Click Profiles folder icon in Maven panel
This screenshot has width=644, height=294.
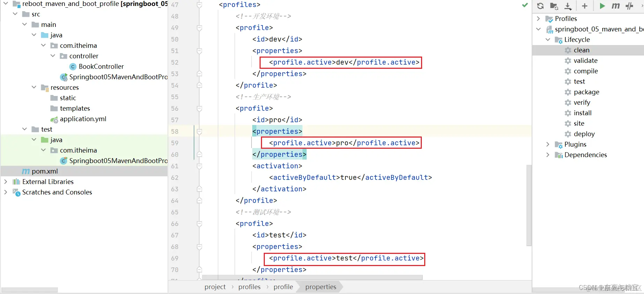coord(549,19)
